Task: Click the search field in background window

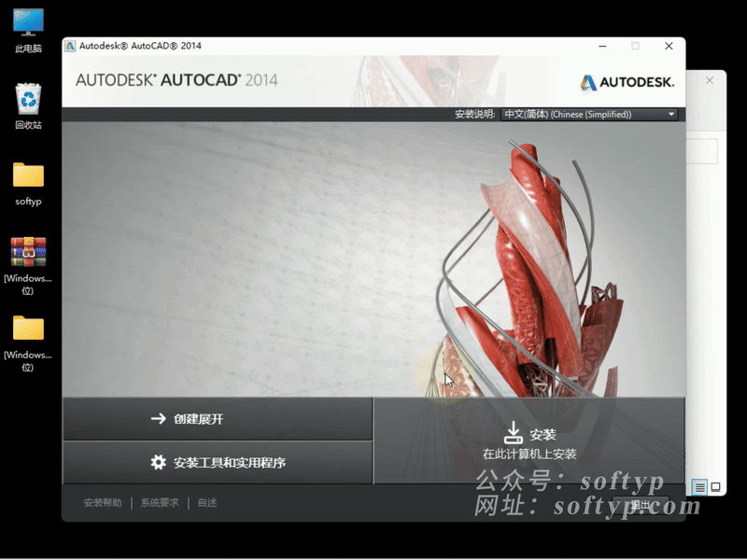Action: 702,151
